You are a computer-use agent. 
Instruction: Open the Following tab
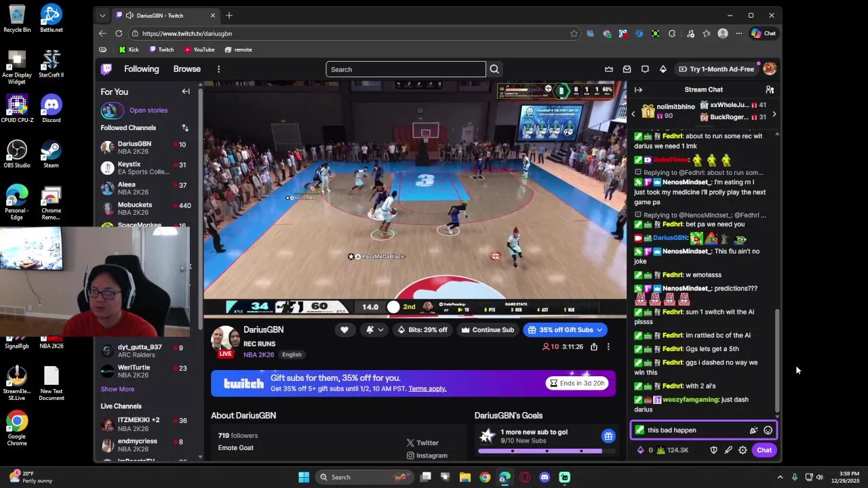point(141,69)
